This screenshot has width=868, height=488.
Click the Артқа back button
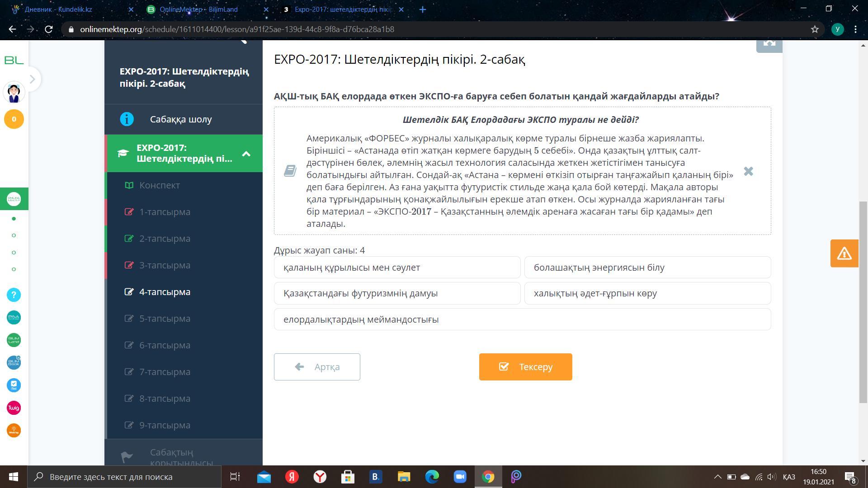pos(317,367)
